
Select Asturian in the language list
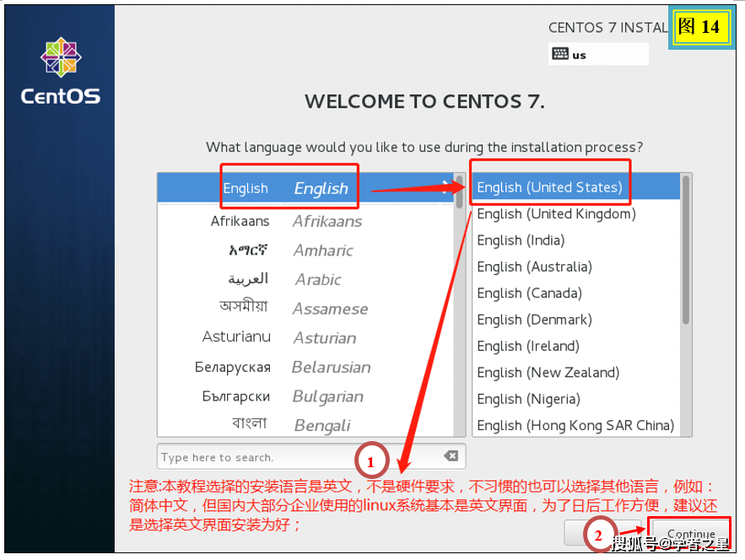(x=305, y=337)
